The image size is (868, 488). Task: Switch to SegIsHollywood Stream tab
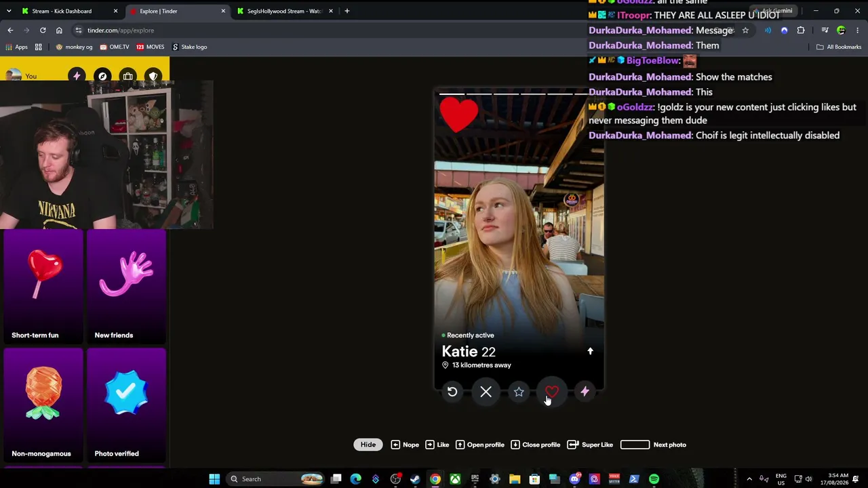pyautogui.click(x=284, y=11)
